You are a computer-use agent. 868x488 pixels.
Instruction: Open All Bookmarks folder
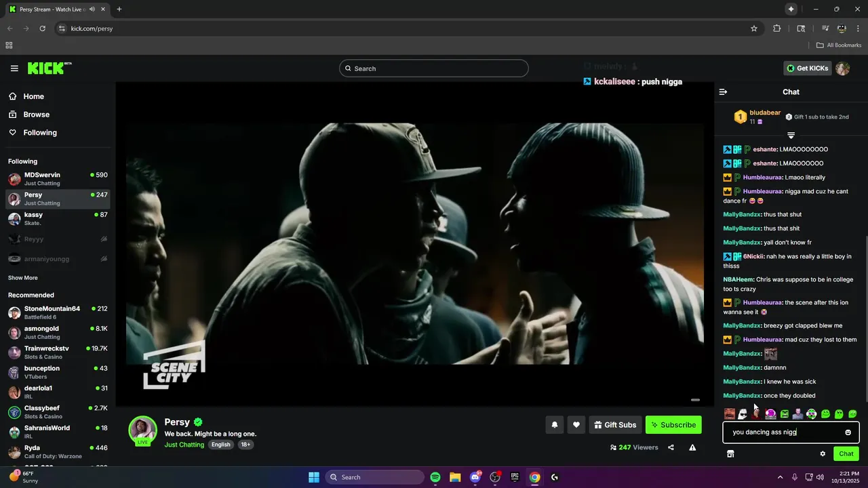[x=839, y=45]
